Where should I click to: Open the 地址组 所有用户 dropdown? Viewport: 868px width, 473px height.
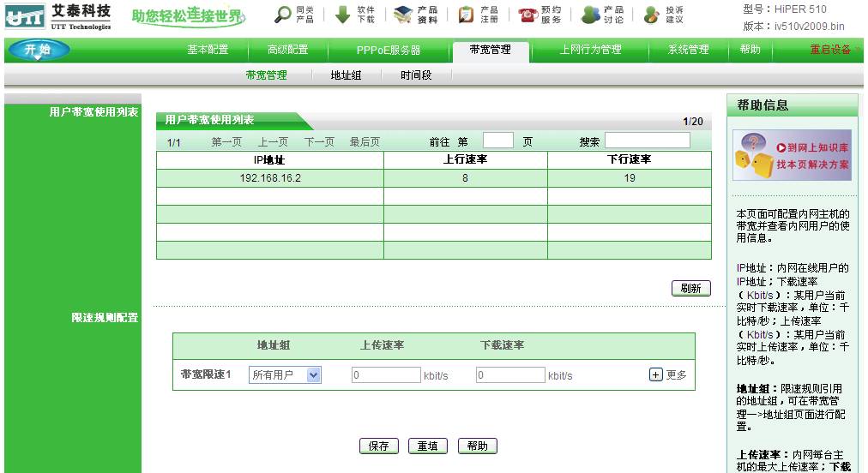pyautogui.click(x=285, y=375)
